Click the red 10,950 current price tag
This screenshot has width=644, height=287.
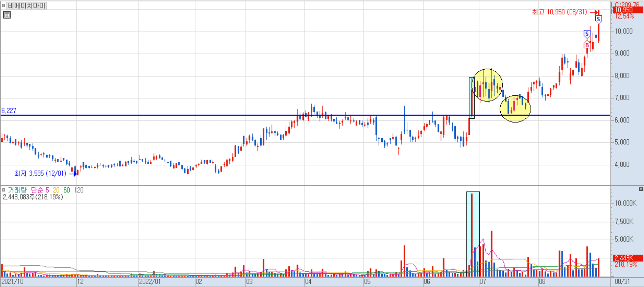click(628, 10)
